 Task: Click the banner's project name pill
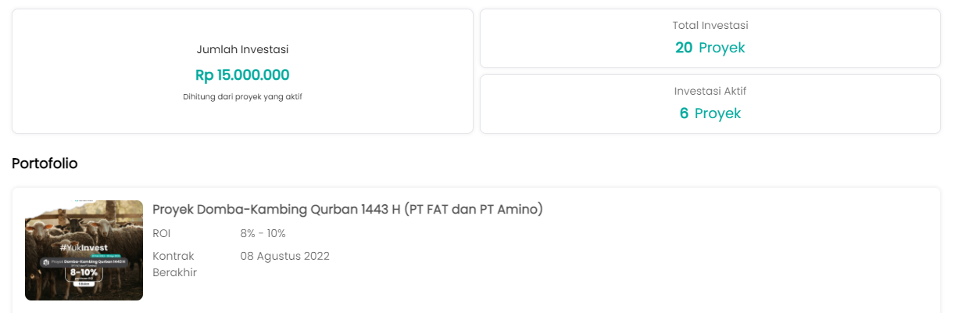pyautogui.click(x=88, y=262)
